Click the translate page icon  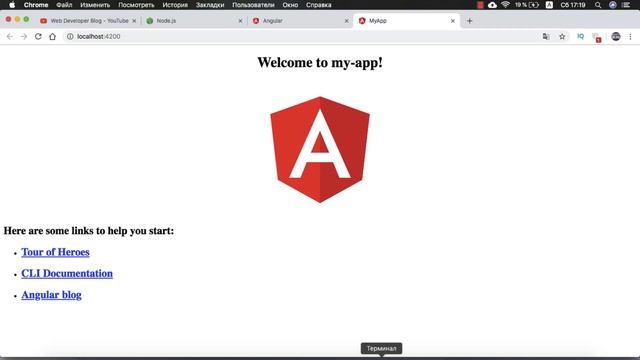pos(546,36)
